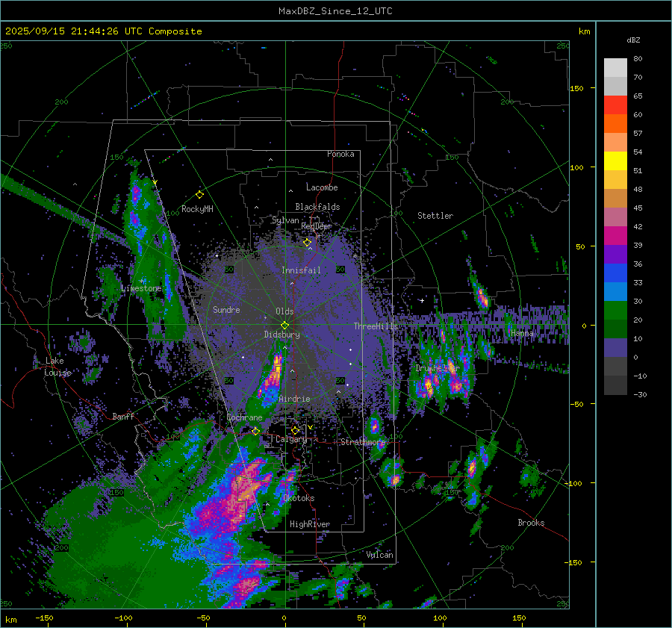Click the Innisfail city label

tap(301, 270)
